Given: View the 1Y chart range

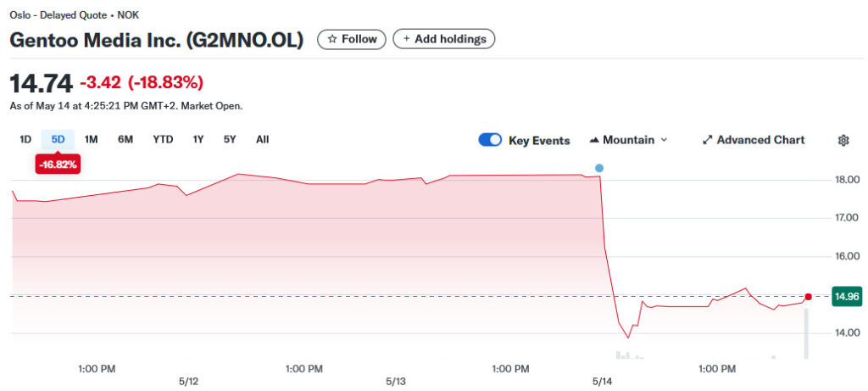Looking at the screenshot, I should click(198, 139).
